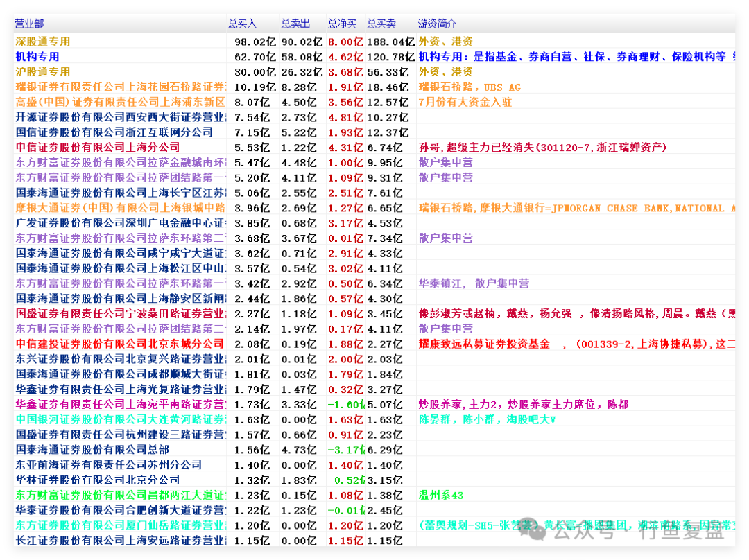Click the 华泰镇江, 散户集中营 description

point(474,283)
